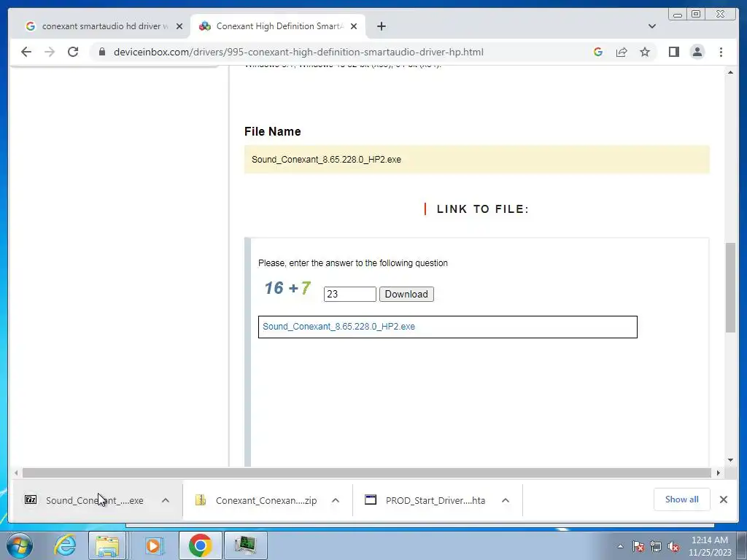Viewport: 747px width, 560px height.
Task: Click horizontal scrollbar left arrow
Action: (16, 472)
